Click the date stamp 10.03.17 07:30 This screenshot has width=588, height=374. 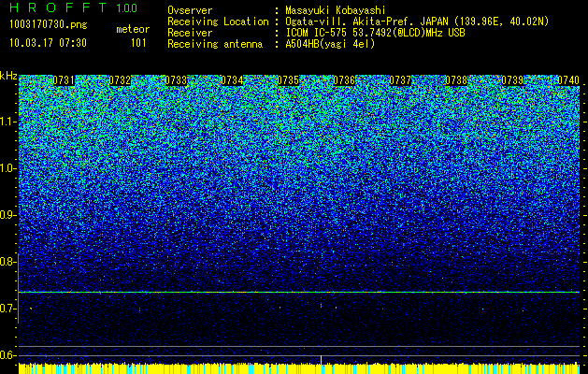[x=48, y=43]
